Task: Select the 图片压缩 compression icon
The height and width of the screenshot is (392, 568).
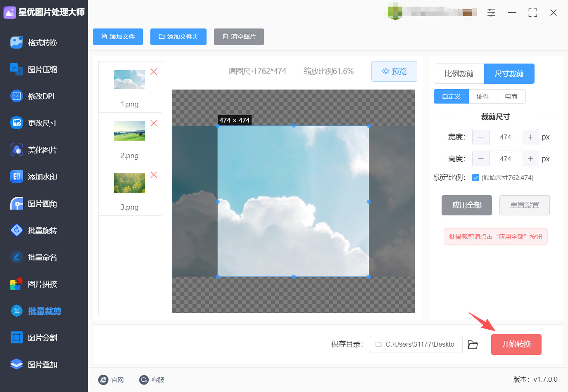Action: (17, 69)
